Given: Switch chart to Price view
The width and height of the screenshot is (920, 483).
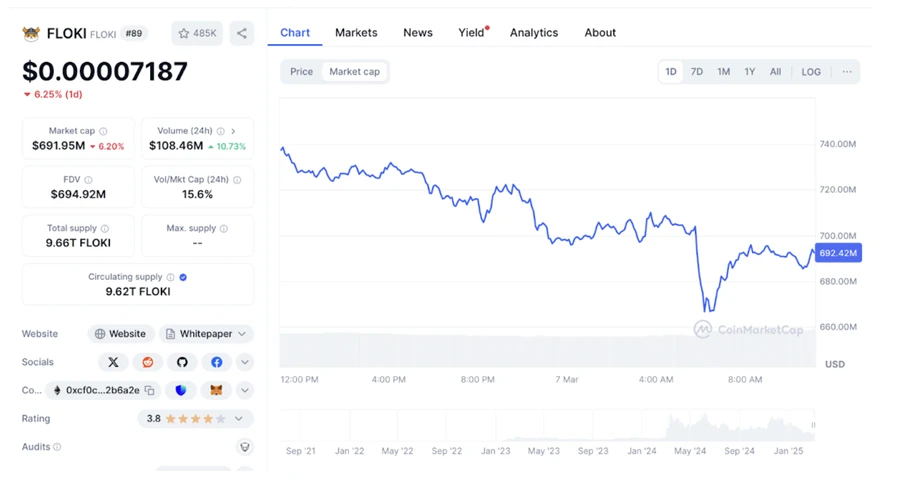Looking at the screenshot, I should [301, 72].
